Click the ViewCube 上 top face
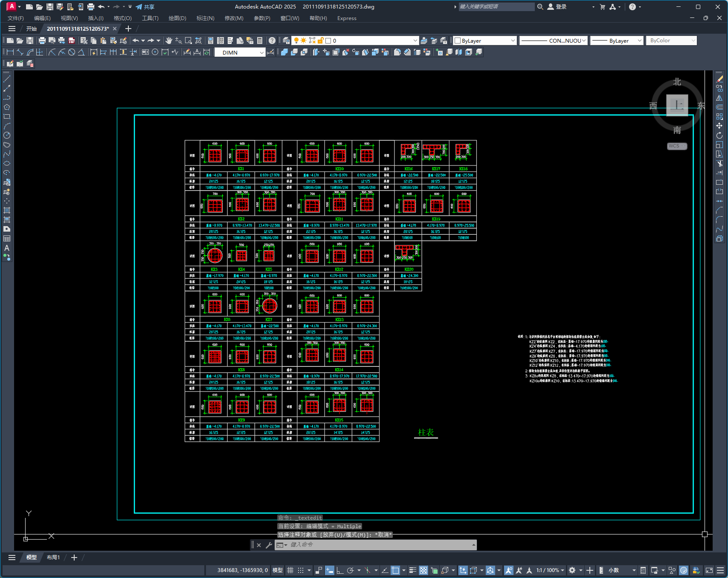Viewport: 728px width, 578px height. [x=677, y=105]
